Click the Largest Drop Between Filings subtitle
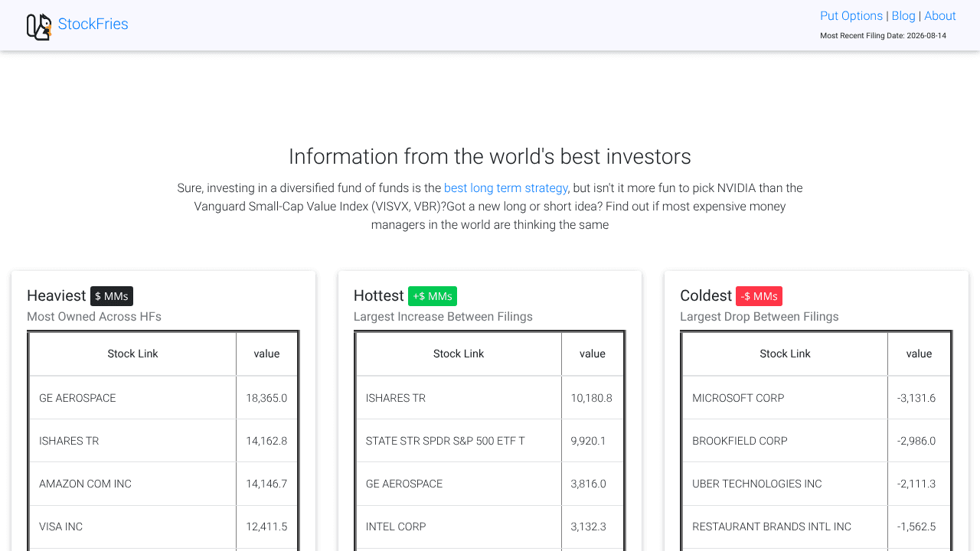This screenshot has height=551, width=980. click(759, 317)
